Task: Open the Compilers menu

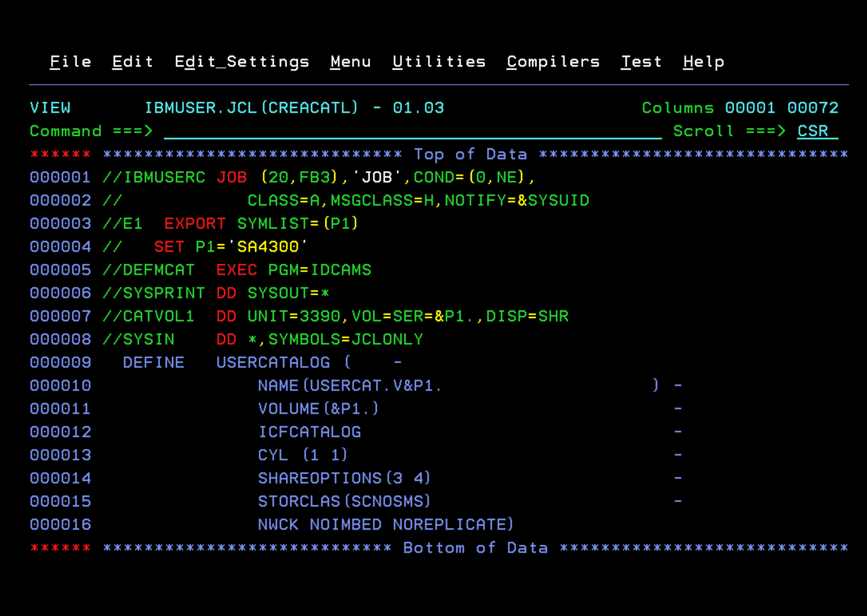Action: (x=553, y=62)
